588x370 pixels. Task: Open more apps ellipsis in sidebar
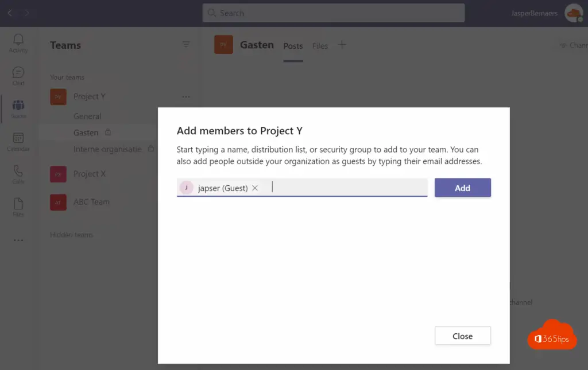pyautogui.click(x=18, y=240)
